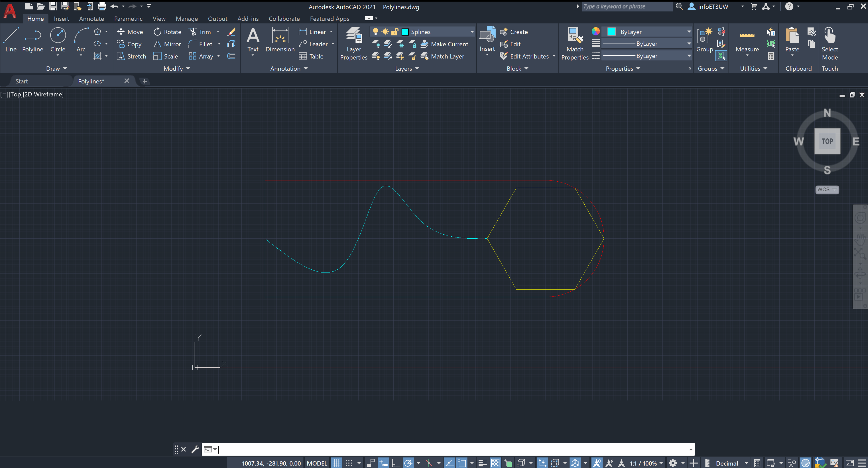This screenshot has height=468, width=868.
Task: Expand the ByLayer object color dropdown
Action: point(689,31)
